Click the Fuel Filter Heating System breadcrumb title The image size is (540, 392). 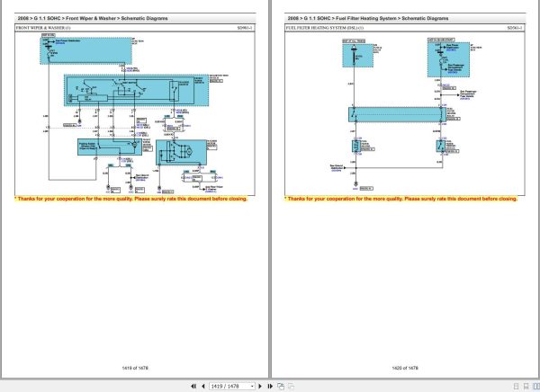point(368,18)
